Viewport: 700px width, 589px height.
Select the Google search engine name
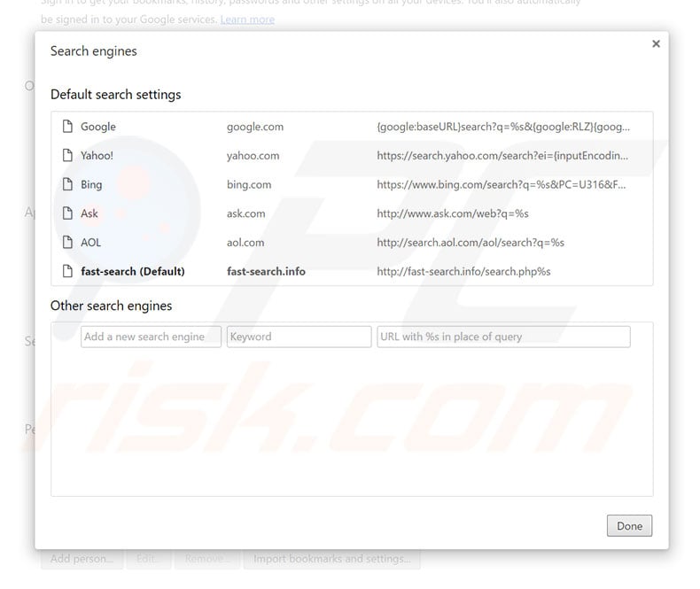pos(98,127)
